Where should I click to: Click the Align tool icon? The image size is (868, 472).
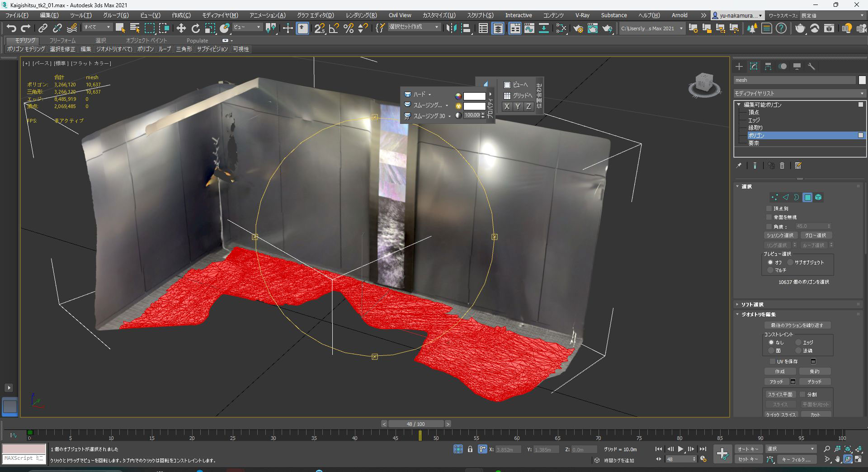pos(466,28)
